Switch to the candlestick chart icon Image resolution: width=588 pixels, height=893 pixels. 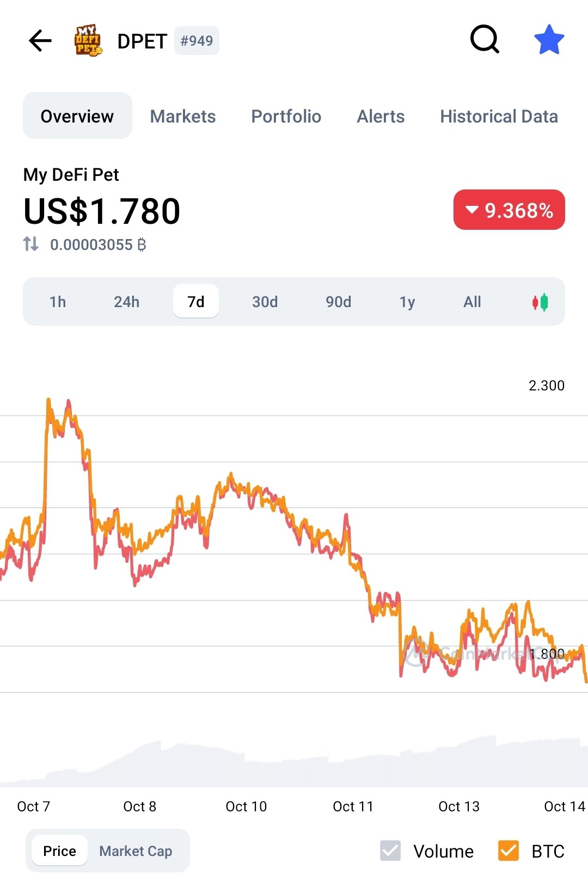click(540, 302)
